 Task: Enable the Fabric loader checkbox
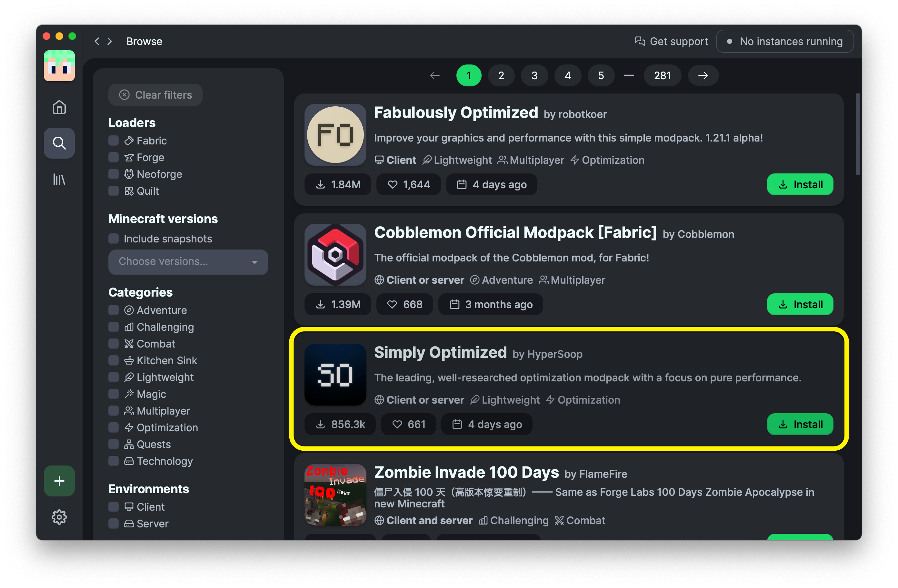pos(114,141)
